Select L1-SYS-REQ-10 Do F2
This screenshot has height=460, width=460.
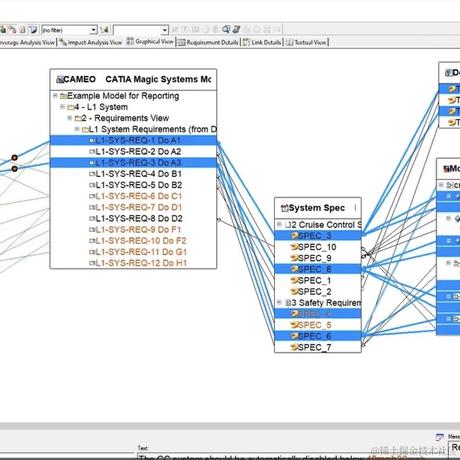click(x=133, y=241)
